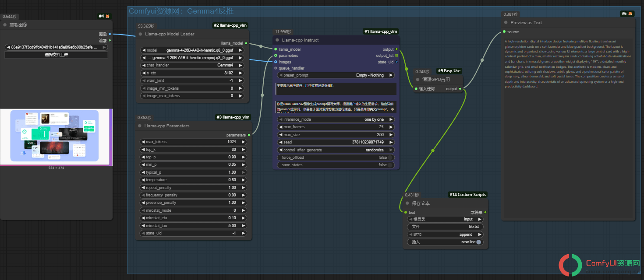Open the 附加 append dropdown

coord(445,234)
